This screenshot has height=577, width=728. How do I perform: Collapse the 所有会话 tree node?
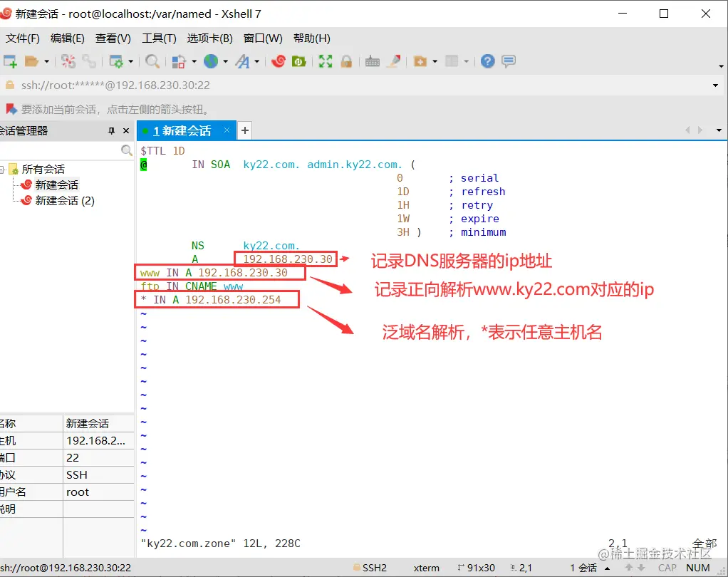click(2, 170)
